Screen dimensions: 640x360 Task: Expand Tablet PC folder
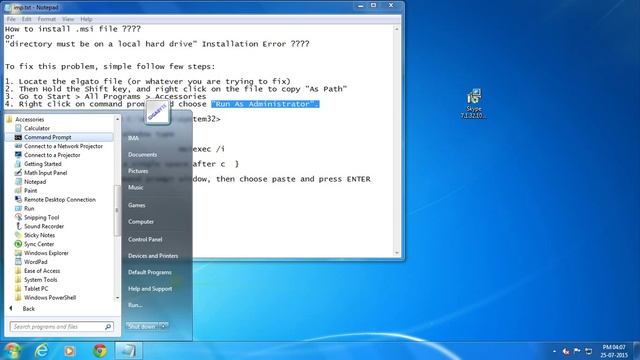click(31, 289)
